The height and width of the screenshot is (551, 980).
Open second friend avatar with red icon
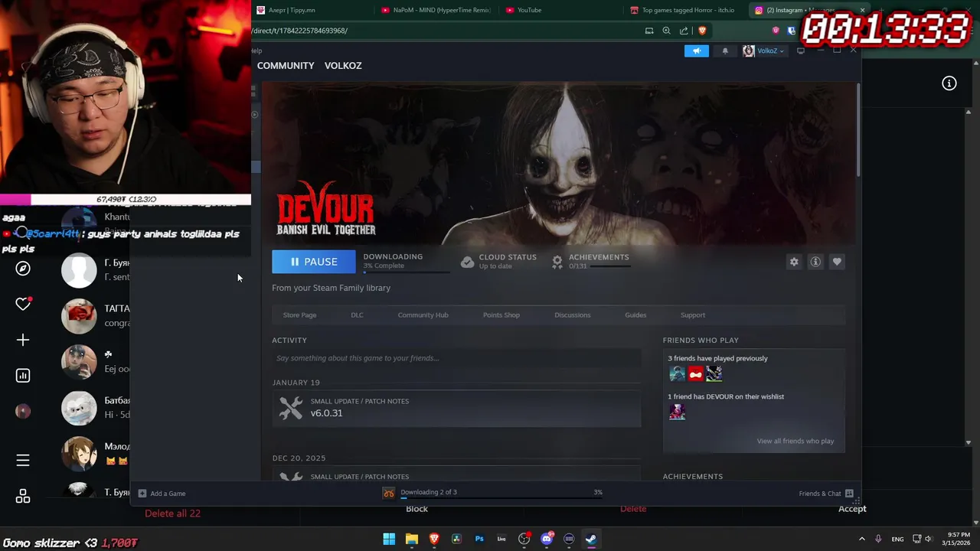point(695,373)
